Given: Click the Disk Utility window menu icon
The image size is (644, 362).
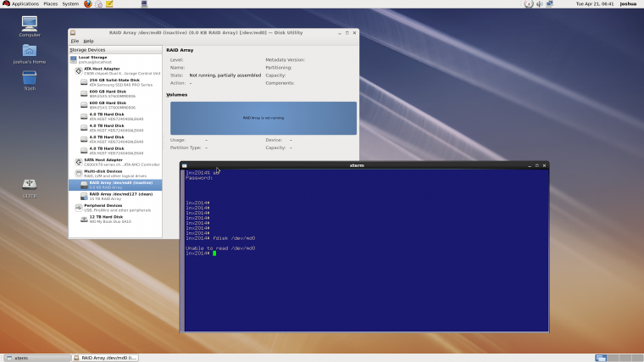Looking at the screenshot, I should (x=73, y=32).
